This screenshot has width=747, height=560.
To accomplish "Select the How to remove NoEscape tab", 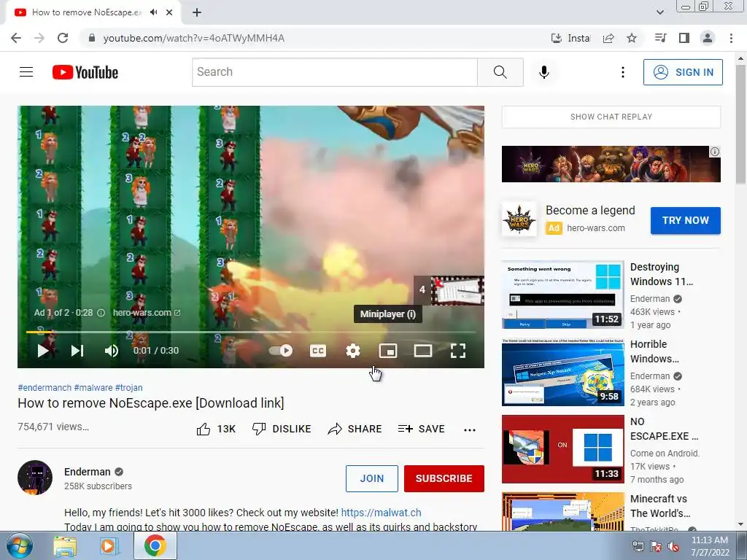I will coord(93,12).
